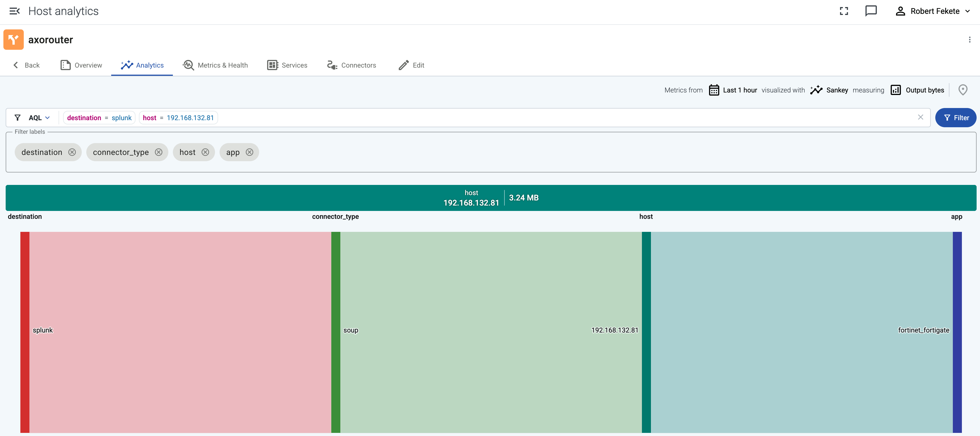Viewport: 980px width, 436px height.
Task: Select the Edit pencil icon
Action: (403, 65)
